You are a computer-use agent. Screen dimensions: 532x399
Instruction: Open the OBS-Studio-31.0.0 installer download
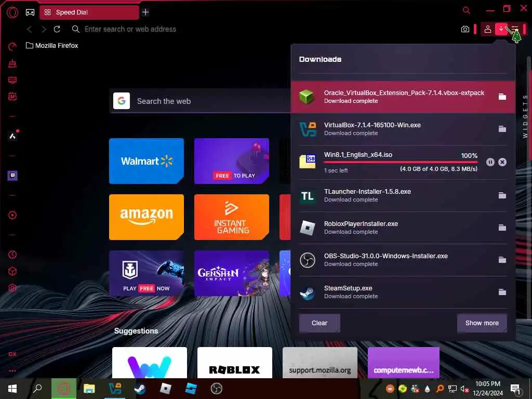[403, 260]
